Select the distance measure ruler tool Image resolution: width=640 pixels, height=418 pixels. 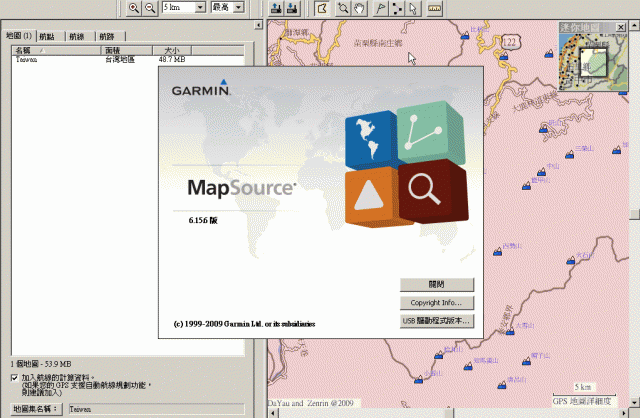tap(434, 8)
